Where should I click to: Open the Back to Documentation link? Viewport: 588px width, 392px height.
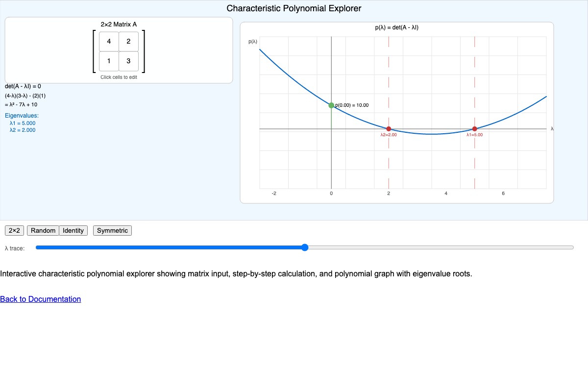click(x=40, y=299)
